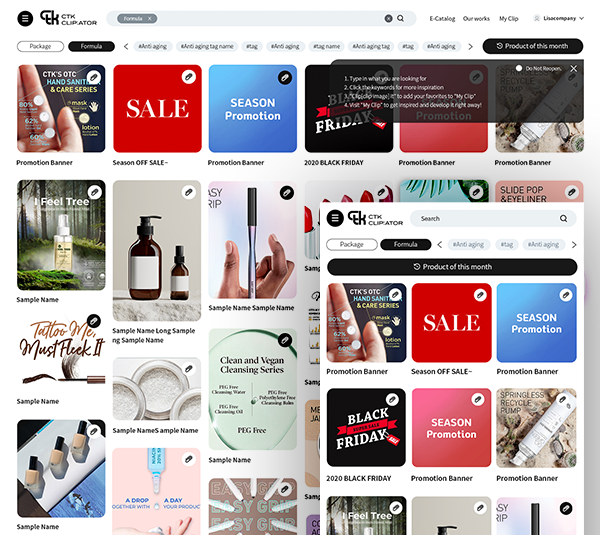Show more tags with the desktop right arrow

[x=471, y=47]
